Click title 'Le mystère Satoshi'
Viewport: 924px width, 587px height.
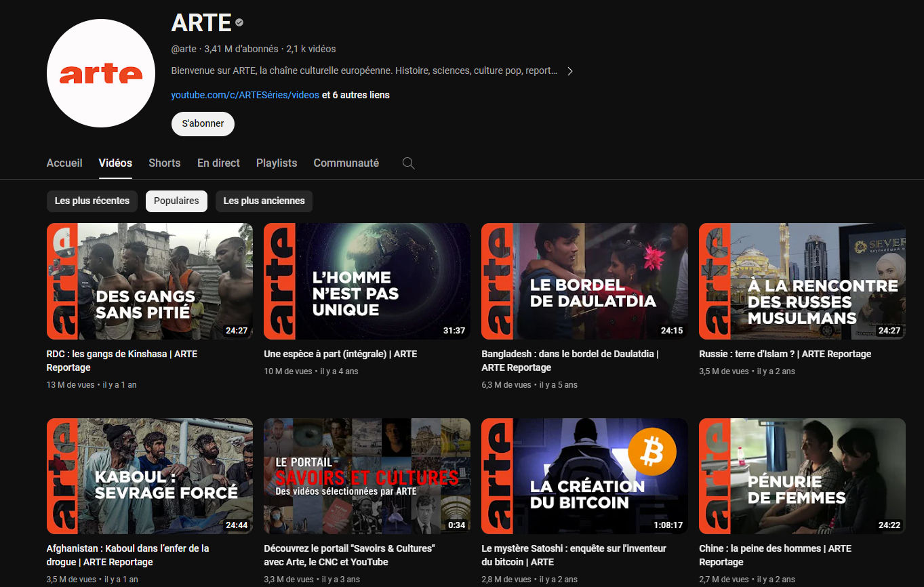pyautogui.click(x=574, y=555)
